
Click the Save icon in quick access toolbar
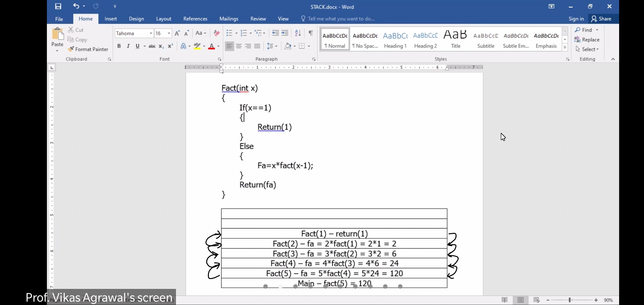[x=58, y=6]
